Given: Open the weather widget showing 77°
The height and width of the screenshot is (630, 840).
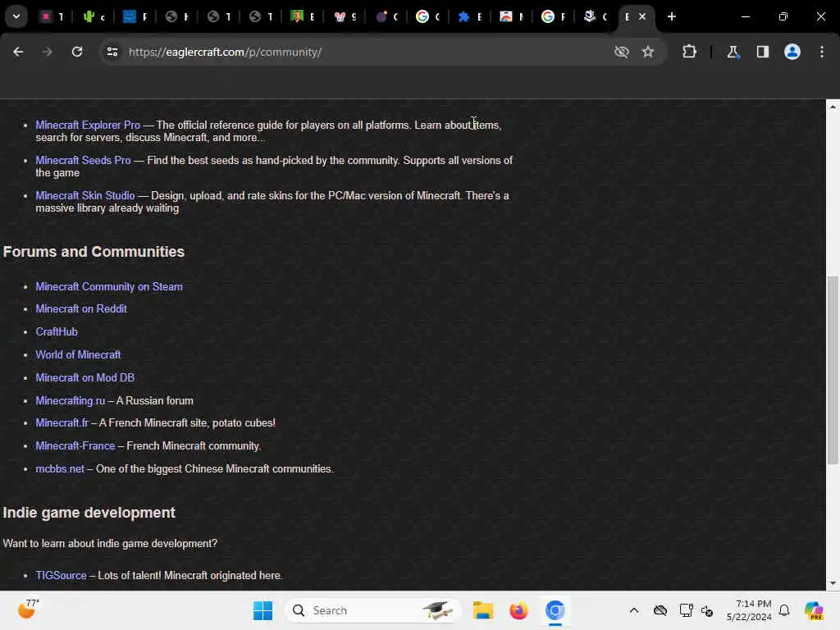Looking at the screenshot, I should point(29,609).
